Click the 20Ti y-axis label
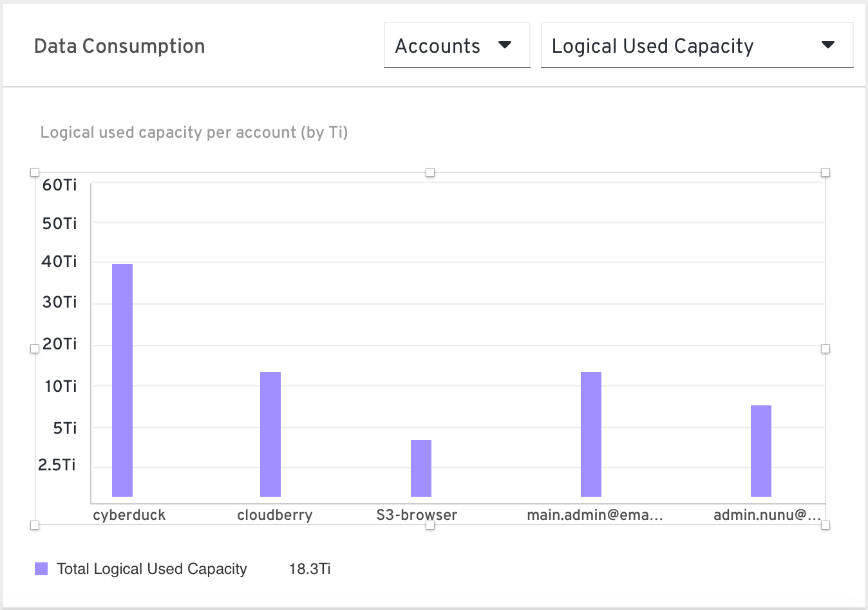868x610 pixels. (59, 344)
